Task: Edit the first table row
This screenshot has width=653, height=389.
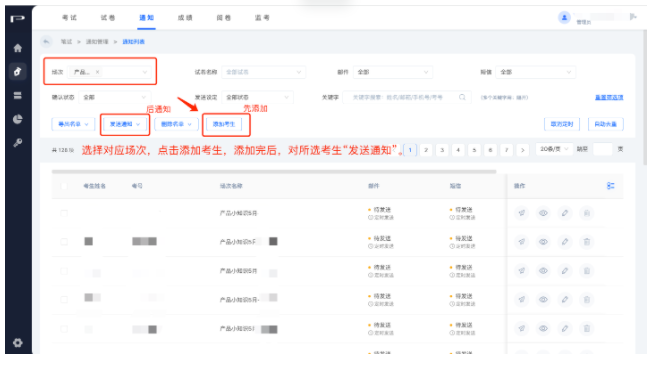Action: [x=565, y=213]
